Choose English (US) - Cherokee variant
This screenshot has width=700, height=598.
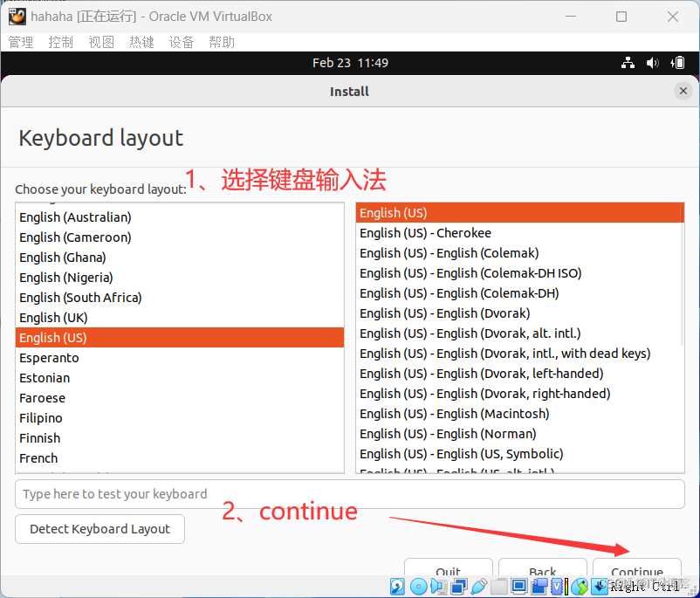(425, 232)
